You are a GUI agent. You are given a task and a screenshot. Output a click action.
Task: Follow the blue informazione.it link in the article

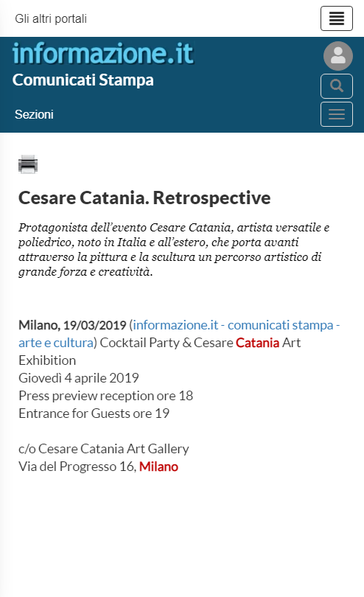pyautogui.click(x=175, y=325)
